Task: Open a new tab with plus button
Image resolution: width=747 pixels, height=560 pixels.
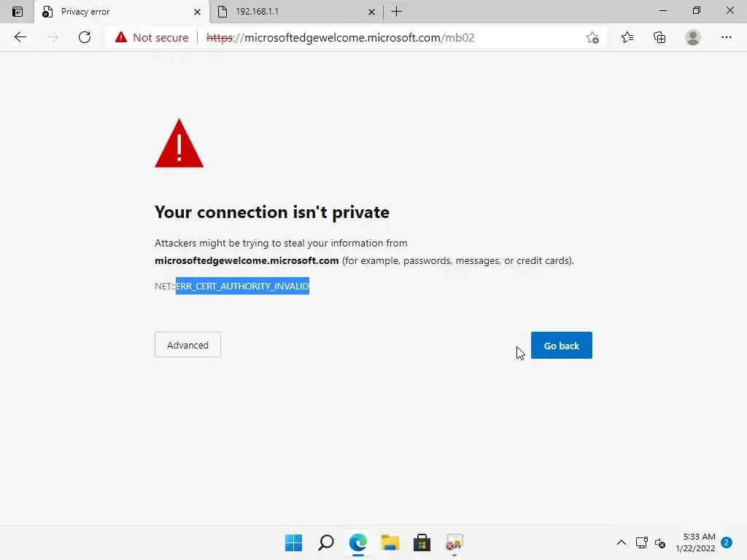Action: pyautogui.click(x=396, y=12)
